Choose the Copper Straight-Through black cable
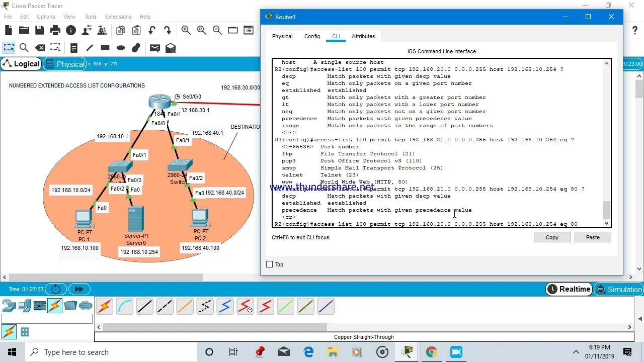This screenshot has height=362, width=644. pyautogui.click(x=144, y=306)
